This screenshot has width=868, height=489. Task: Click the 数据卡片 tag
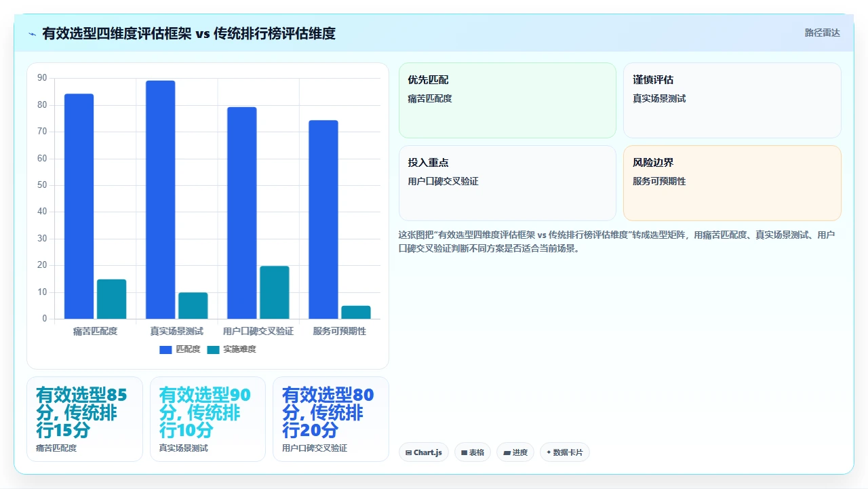coord(565,452)
